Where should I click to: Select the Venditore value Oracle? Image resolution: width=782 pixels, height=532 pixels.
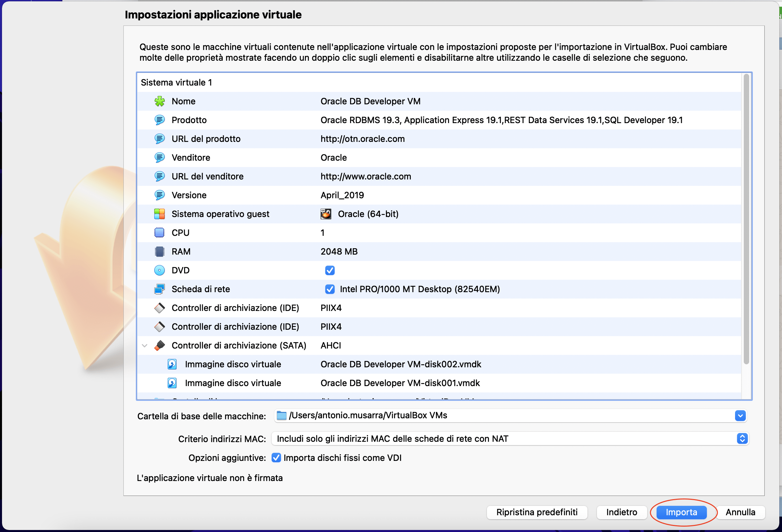333,157
